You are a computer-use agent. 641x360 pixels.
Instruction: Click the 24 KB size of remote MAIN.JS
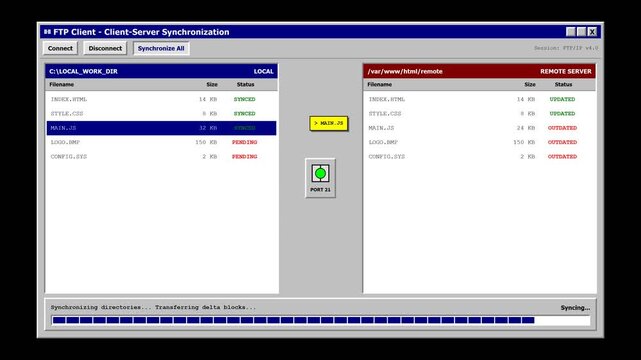(x=526, y=128)
